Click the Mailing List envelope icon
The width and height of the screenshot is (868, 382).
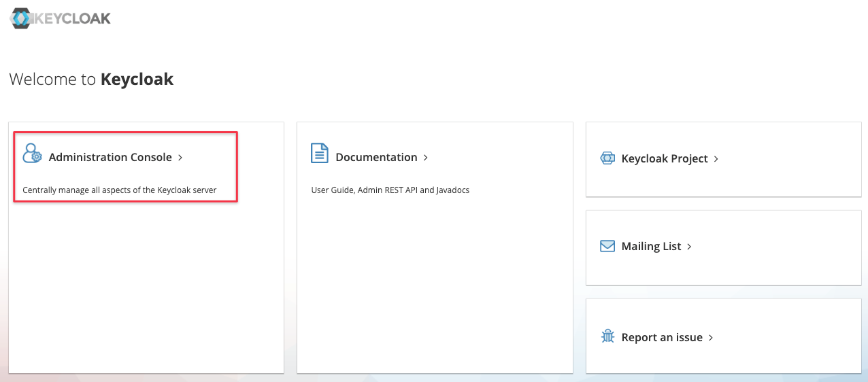pyautogui.click(x=607, y=246)
